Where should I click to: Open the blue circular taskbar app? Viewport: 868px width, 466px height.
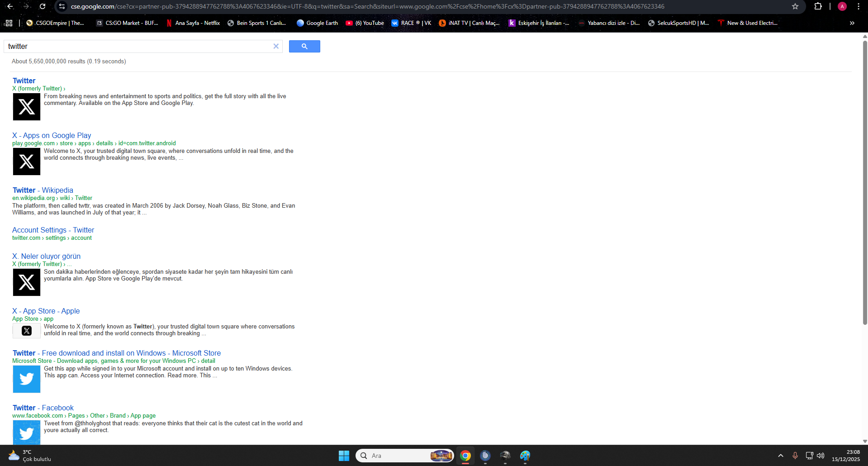point(485,456)
